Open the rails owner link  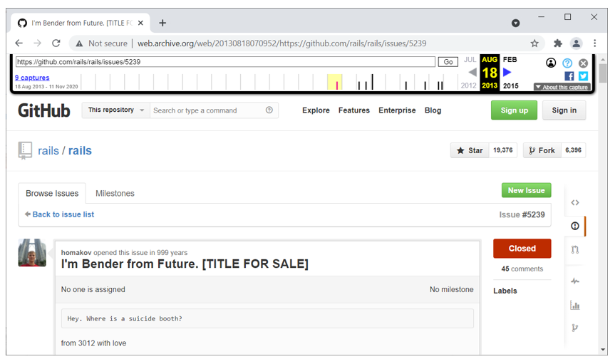pos(48,150)
